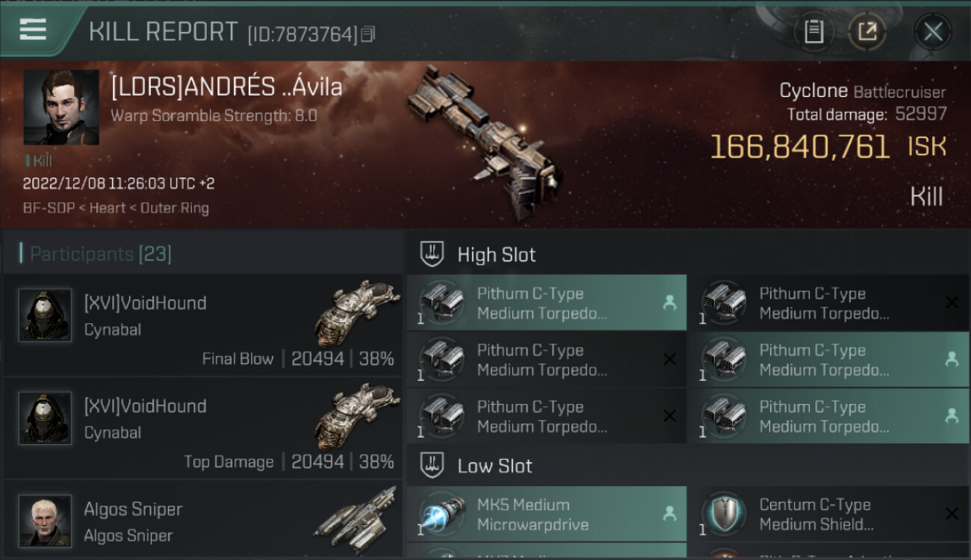
Task: Open the BF-SDP system location link
Action: click(x=49, y=208)
